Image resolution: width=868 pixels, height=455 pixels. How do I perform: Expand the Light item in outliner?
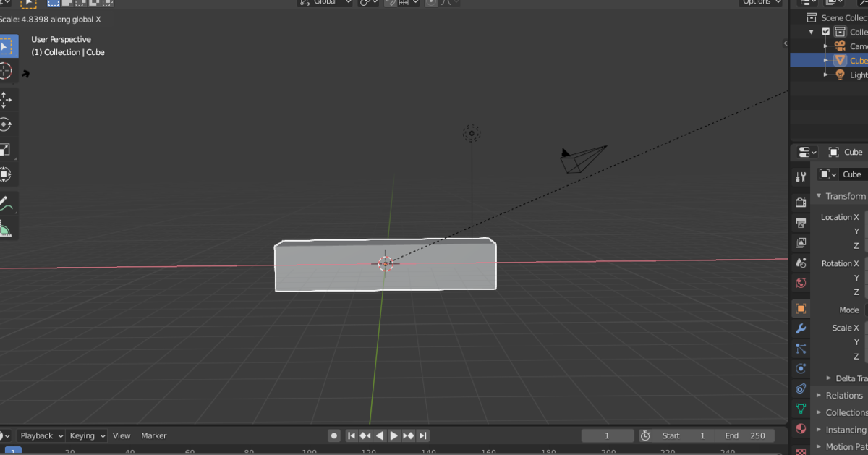[x=826, y=75]
